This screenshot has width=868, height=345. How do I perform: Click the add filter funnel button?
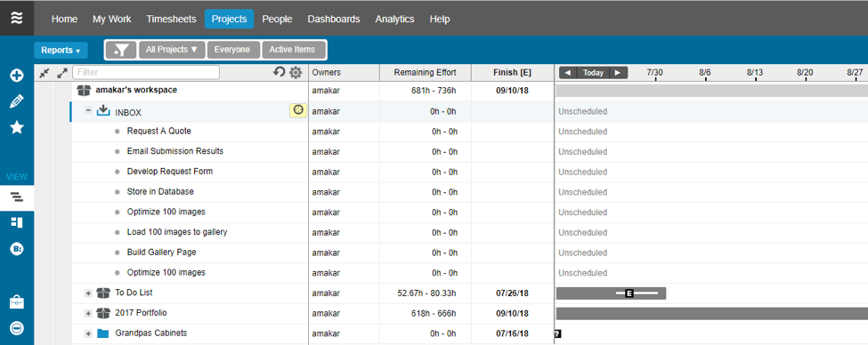pyautogui.click(x=121, y=50)
